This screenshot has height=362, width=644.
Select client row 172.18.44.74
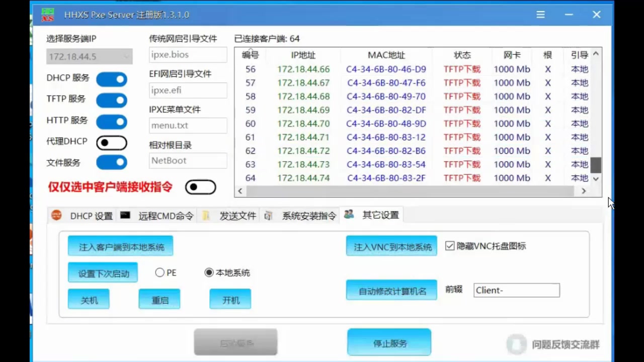413,178
